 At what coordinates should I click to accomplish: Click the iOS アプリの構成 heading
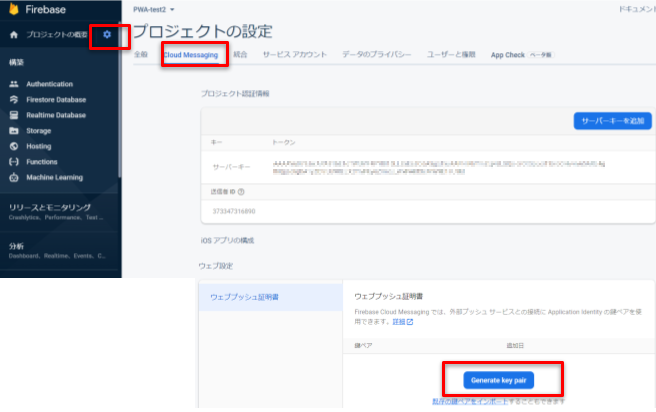pyautogui.click(x=227, y=241)
